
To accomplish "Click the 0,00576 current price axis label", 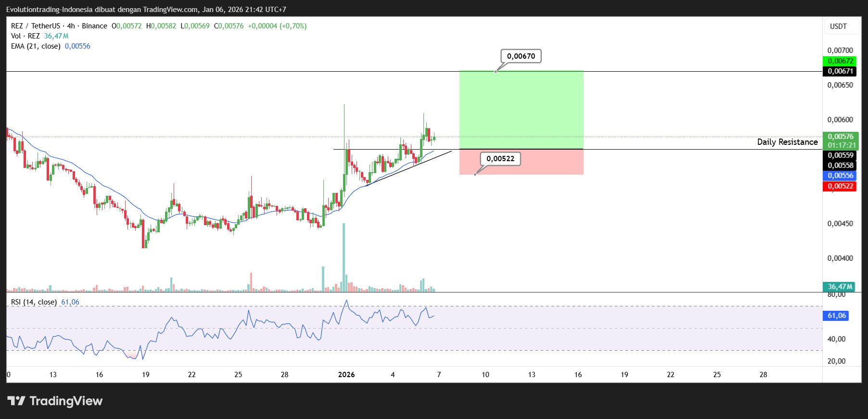I will coord(840,137).
